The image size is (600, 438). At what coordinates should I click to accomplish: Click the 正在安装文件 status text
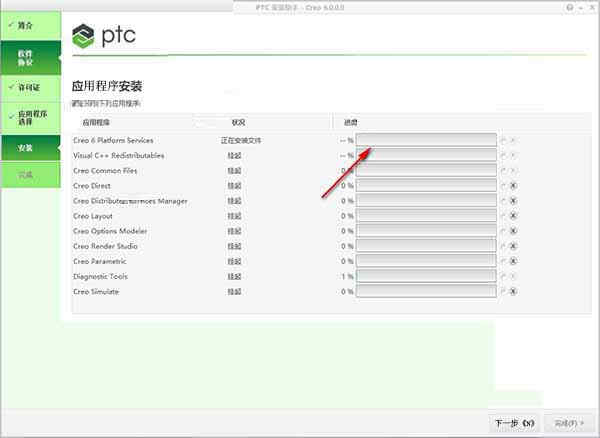241,140
